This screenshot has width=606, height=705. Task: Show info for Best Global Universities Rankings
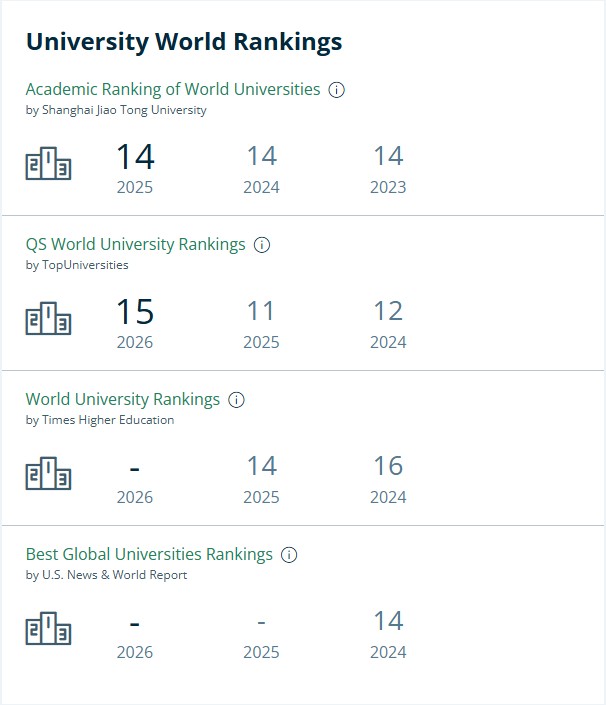pyautogui.click(x=289, y=555)
